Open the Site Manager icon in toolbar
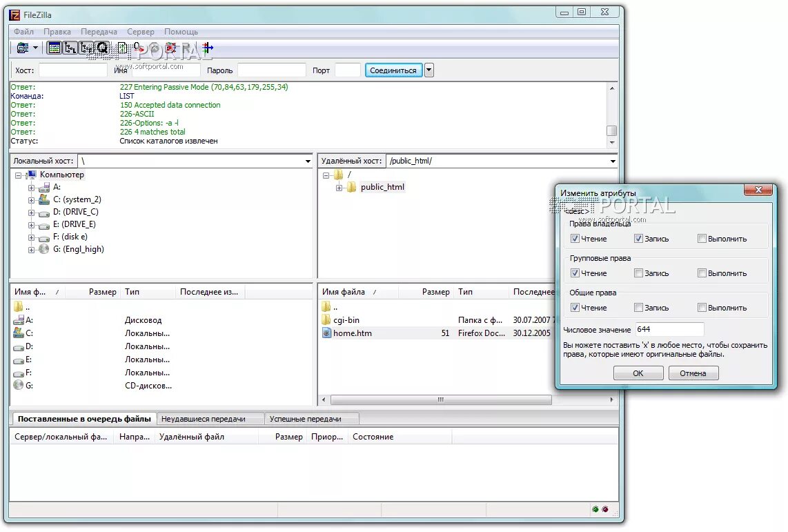The height and width of the screenshot is (532, 788). [22, 48]
